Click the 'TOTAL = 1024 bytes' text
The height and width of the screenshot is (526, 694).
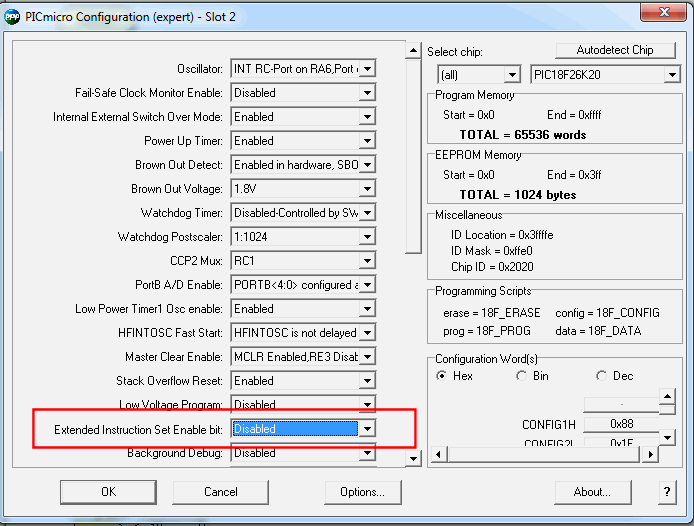coord(518,195)
